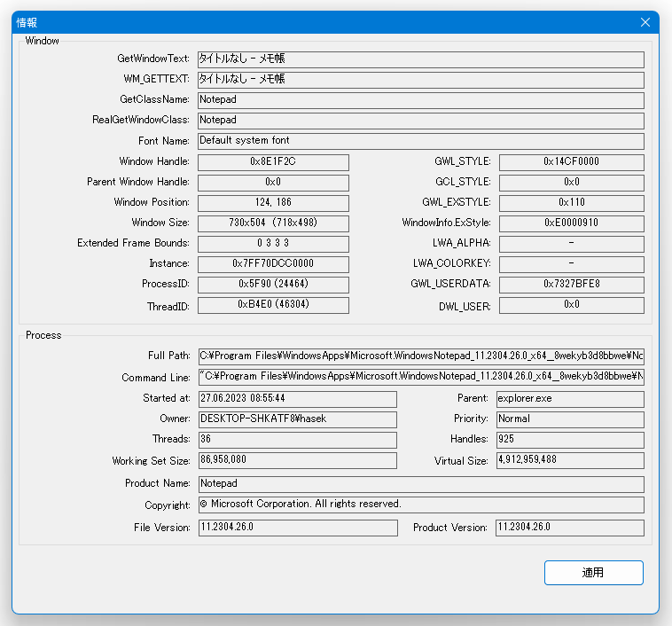Select the Window Position field 124, 186

273,203
